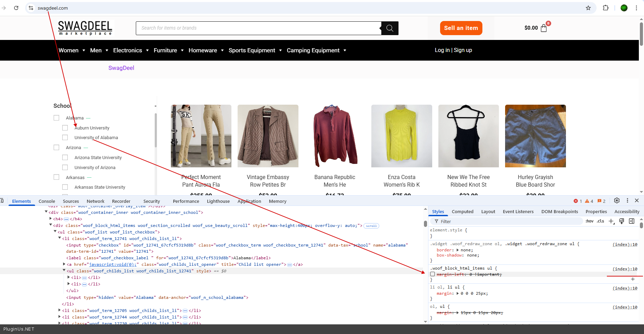Screen dimensions: 644x334
Task: Expand the h4 element in DOM tree
Action: point(51,219)
